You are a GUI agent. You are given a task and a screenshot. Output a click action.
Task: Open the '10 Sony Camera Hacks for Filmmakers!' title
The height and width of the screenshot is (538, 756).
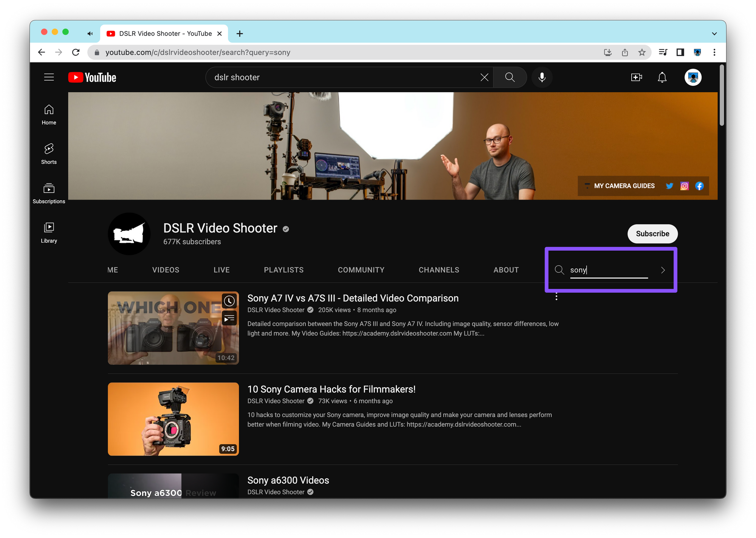click(x=331, y=389)
